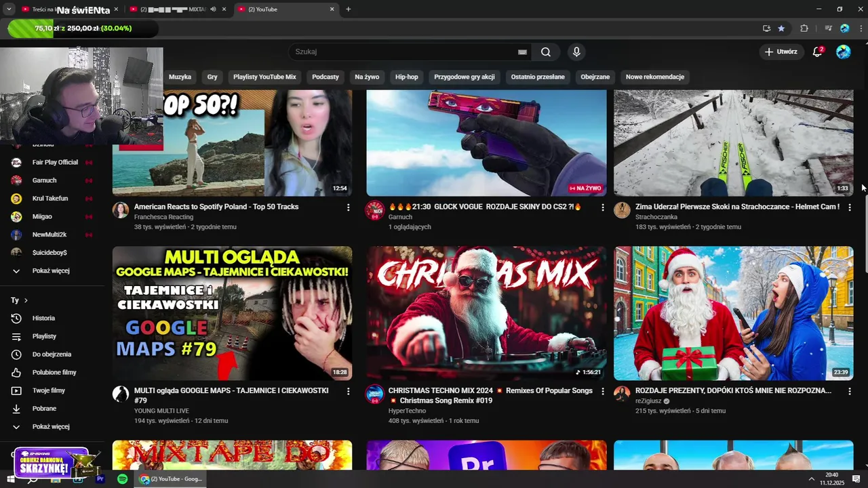This screenshot has height=488, width=868.
Task: Click the HyperTechno channel avatar
Action: click(x=374, y=394)
